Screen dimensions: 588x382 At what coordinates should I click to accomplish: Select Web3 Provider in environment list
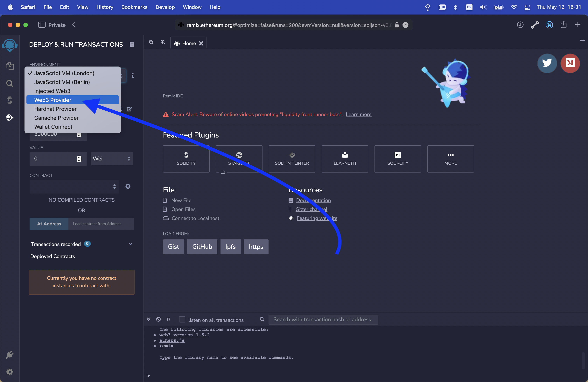pyautogui.click(x=53, y=100)
